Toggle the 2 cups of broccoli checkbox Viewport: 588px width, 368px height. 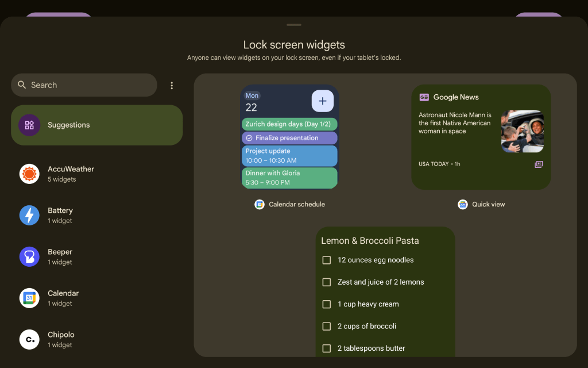click(x=327, y=326)
